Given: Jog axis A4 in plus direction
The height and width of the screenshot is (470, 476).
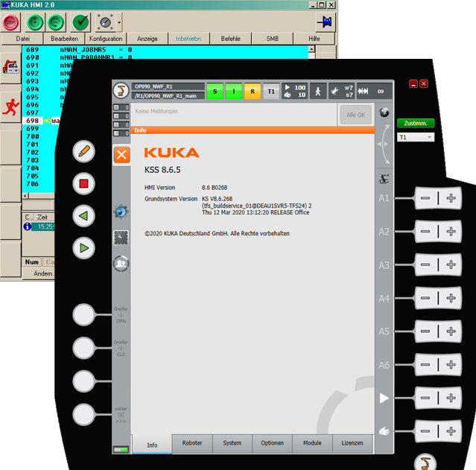Looking at the screenshot, I should [x=451, y=298].
